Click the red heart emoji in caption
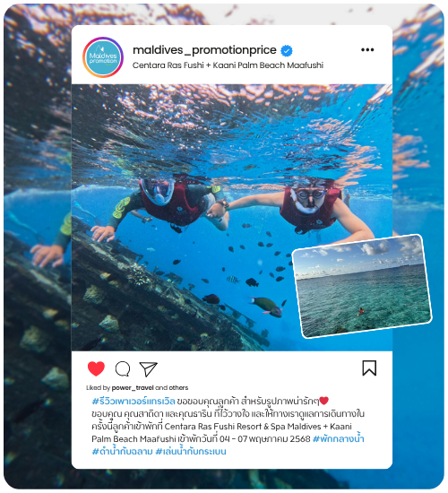The height and width of the screenshot is (493, 448). (323, 401)
